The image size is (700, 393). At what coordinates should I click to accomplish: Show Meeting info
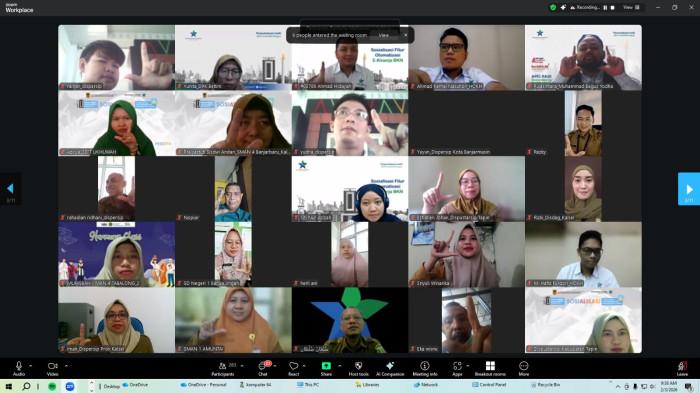click(x=425, y=368)
